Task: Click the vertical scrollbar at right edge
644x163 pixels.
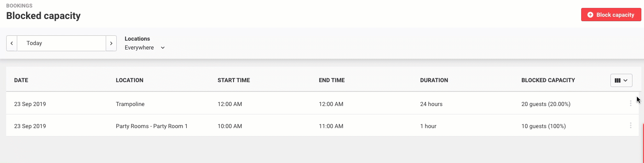Action: [642, 141]
